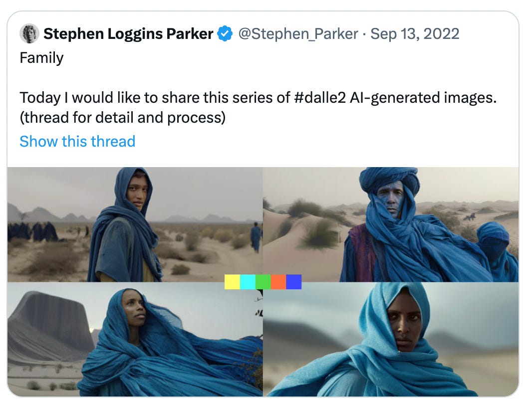Click the blue verified badge icon
The width and height of the screenshot is (532, 407).
click(x=225, y=33)
